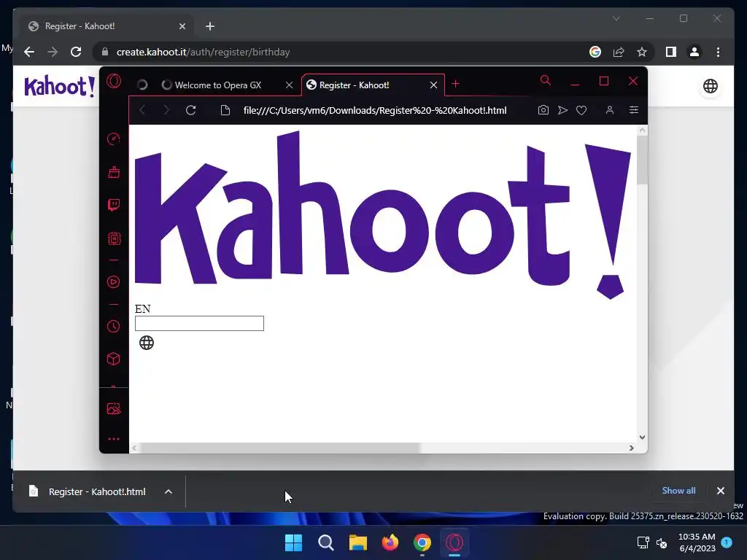Viewport: 747px width, 560px height.
Task: Click the text input field under EN
Action: tap(199, 323)
